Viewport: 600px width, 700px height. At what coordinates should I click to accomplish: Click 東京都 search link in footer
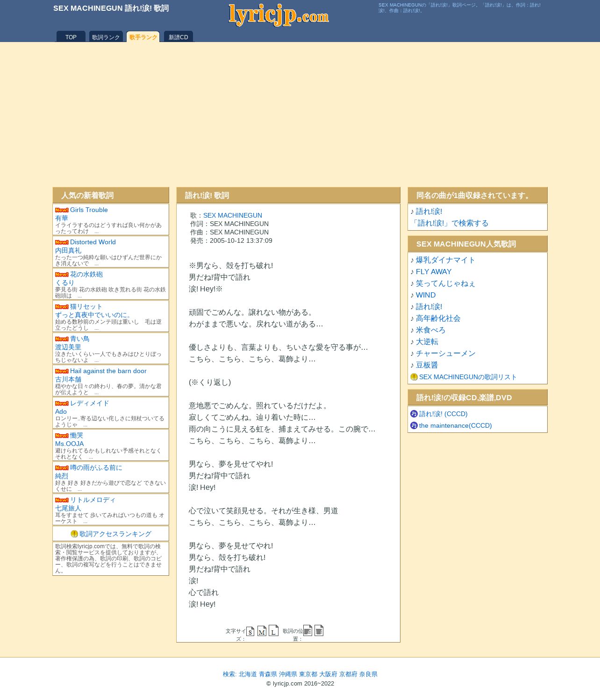308,674
